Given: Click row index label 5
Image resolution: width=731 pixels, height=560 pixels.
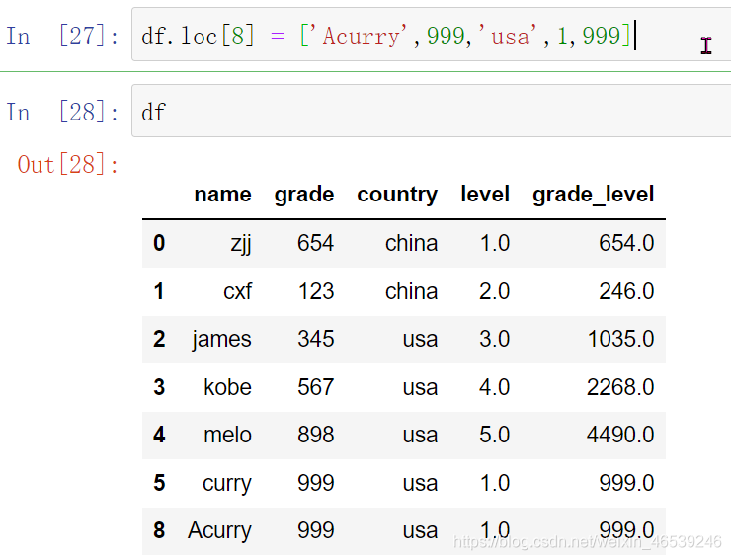Looking at the screenshot, I should pos(159,483).
